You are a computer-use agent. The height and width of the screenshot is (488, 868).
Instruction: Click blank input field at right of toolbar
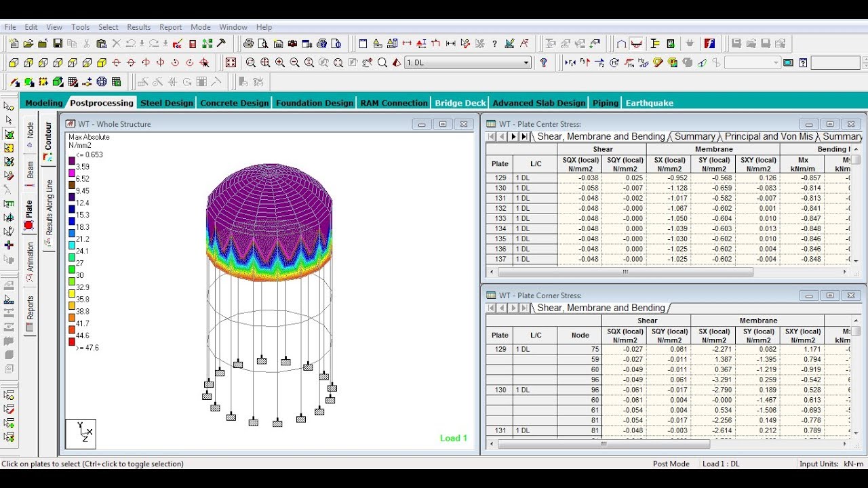pyautogui.click(x=835, y=62)
